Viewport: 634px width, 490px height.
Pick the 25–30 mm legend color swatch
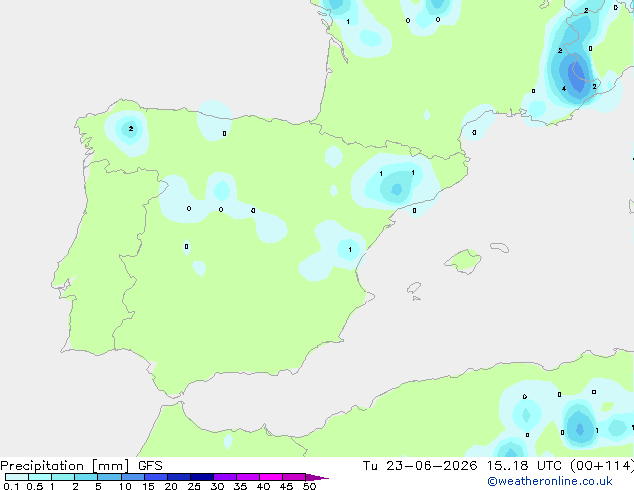(x=202, y=477)
